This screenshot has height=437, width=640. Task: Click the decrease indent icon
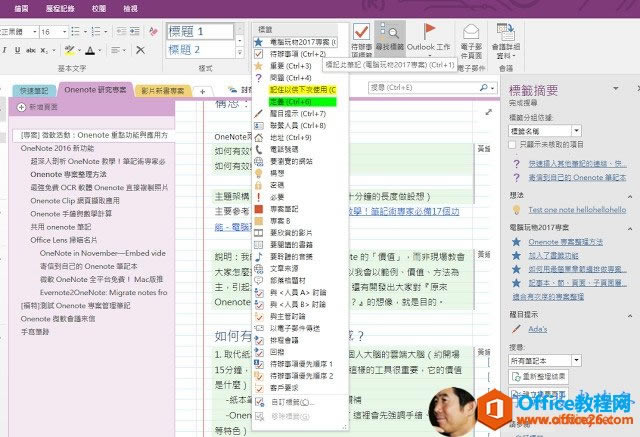point(121,31)
